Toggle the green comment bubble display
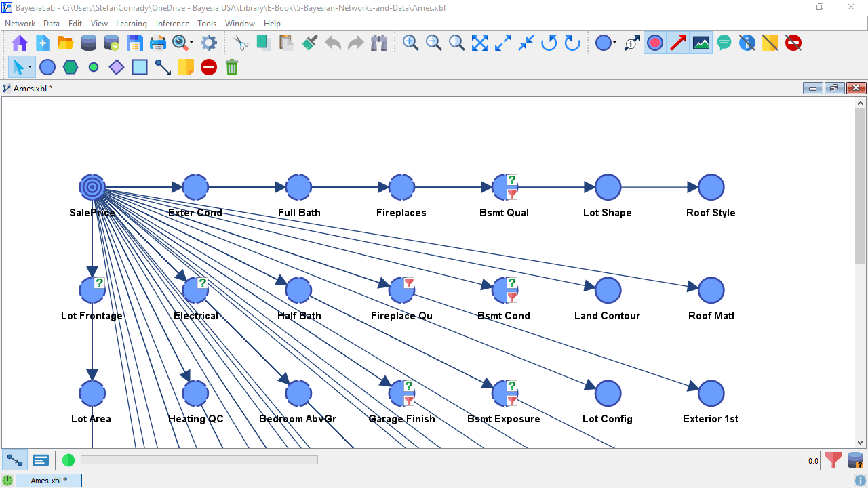Viewport: 868px width, 488px height. pyautogui.click(x=724, y=43)
